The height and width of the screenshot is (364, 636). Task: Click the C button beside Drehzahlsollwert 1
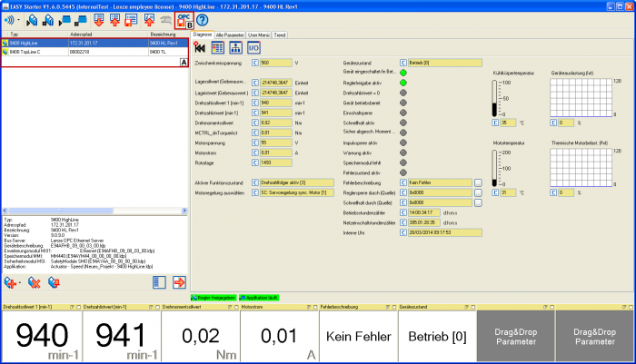(x=254, y=103)
